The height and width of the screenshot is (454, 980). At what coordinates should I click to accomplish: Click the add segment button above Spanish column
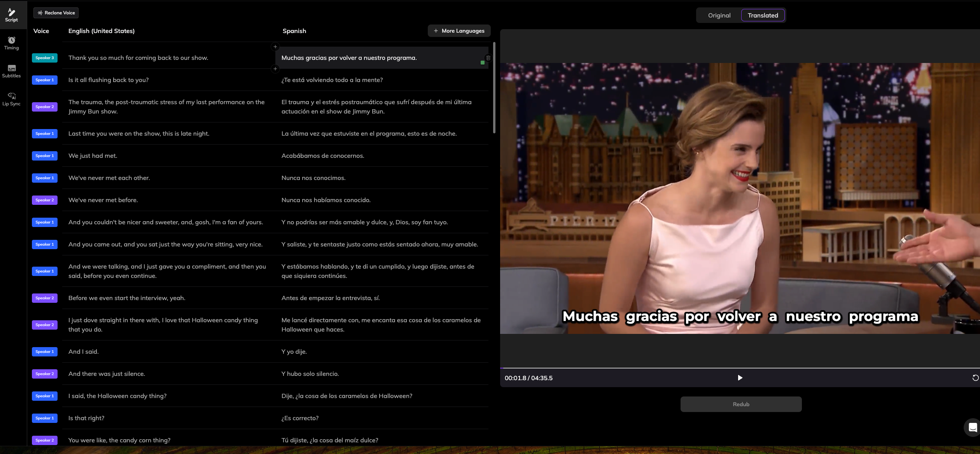(275, 47)
